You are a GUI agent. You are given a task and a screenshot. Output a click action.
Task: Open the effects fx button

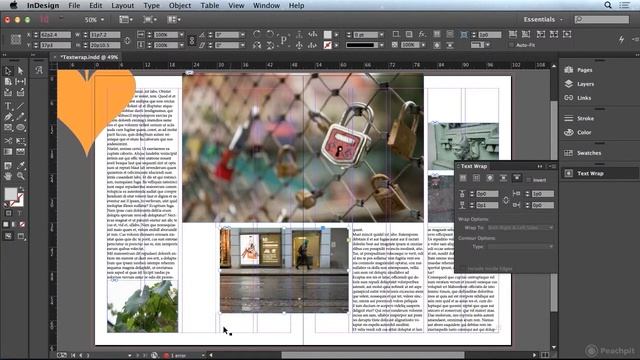point(422,34)
